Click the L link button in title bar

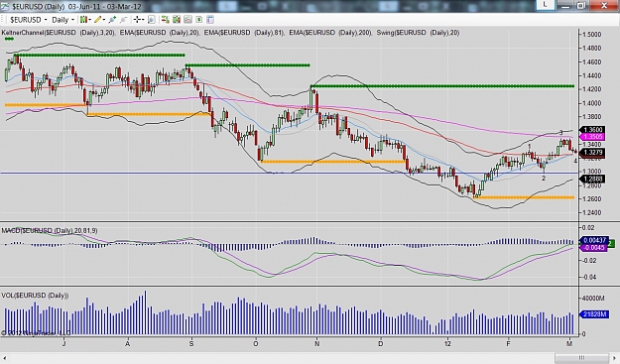click(x=545, y=4)
